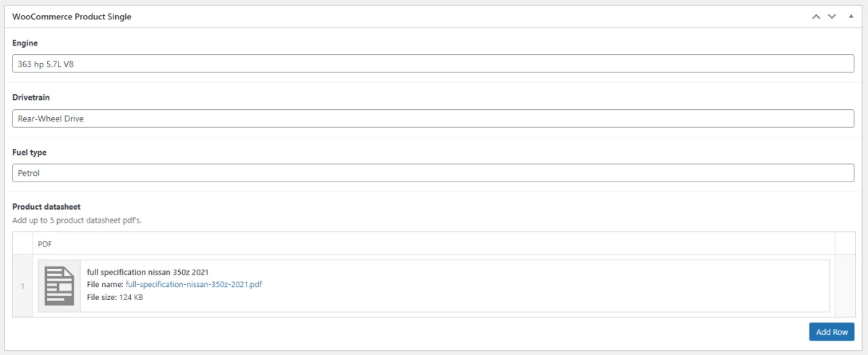Viewport: 868px width, 355px height.
Task: Click the Product datasheet heading label
Action: coord(46,207)
